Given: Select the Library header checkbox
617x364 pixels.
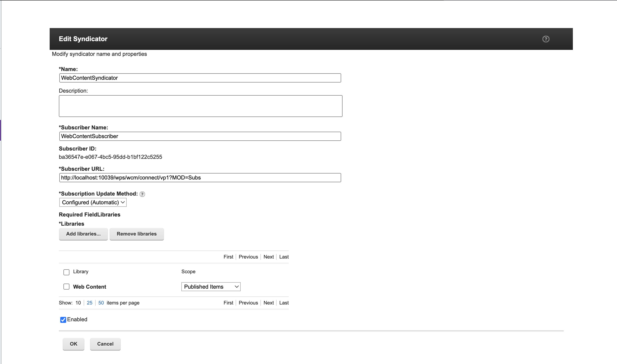Looking at the screenshot, I should tap(66, 272).
